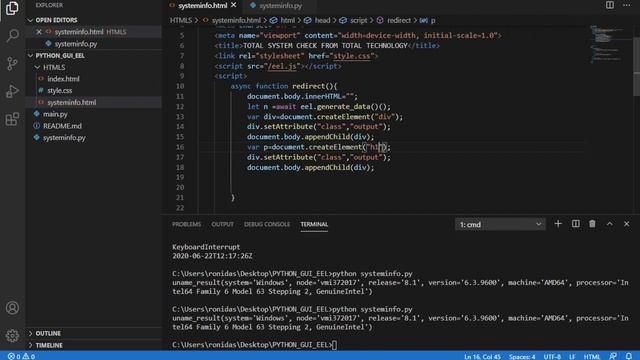Click HTML5 segment in the breadcrumb
640x360 pixels.
tap(181, 20)
